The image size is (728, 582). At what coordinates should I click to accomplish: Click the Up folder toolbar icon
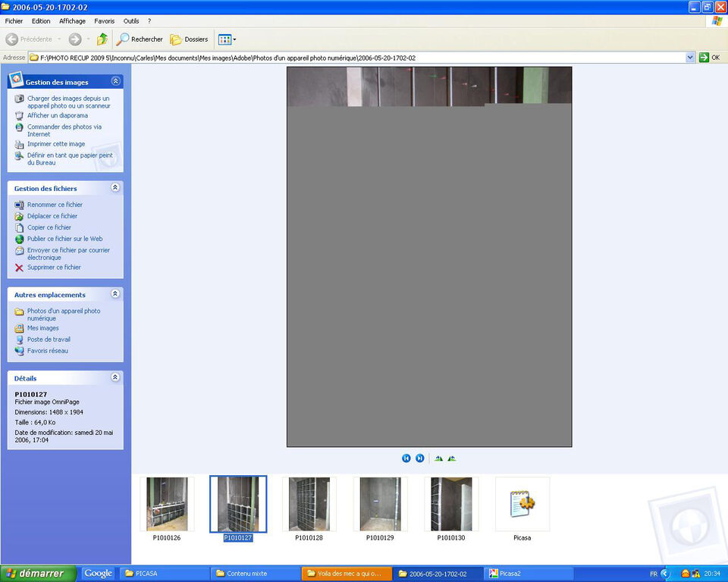[x=102, y=39]
